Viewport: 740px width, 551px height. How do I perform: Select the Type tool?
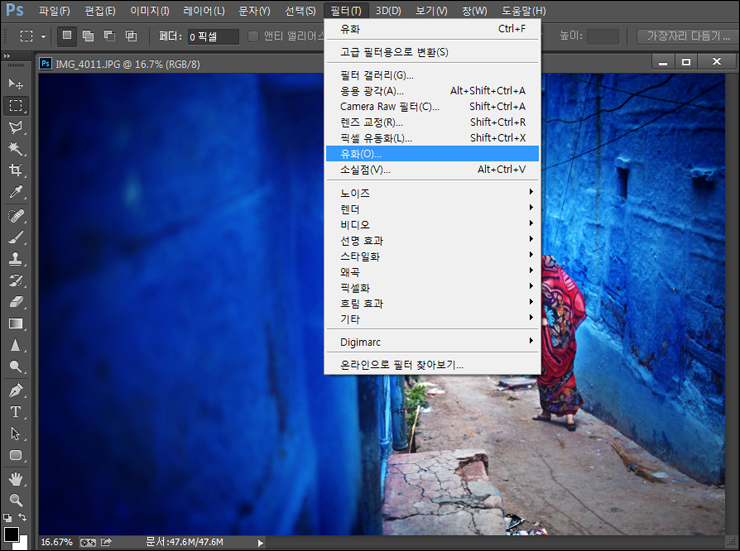pos(15,412)
